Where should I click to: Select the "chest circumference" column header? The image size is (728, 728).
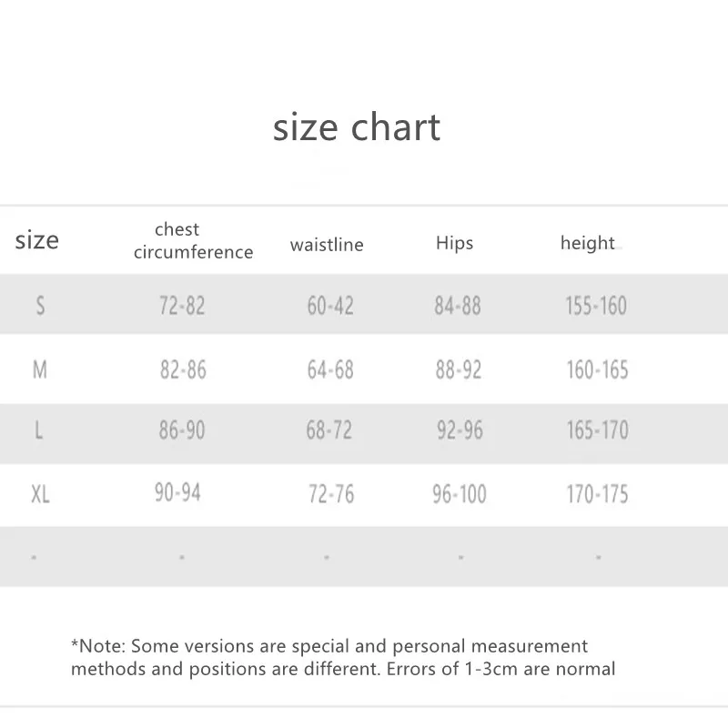coord(193,241)
